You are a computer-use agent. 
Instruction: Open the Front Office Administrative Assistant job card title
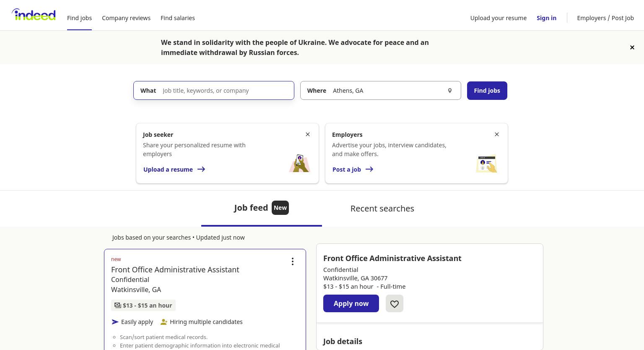pos(175,269)
